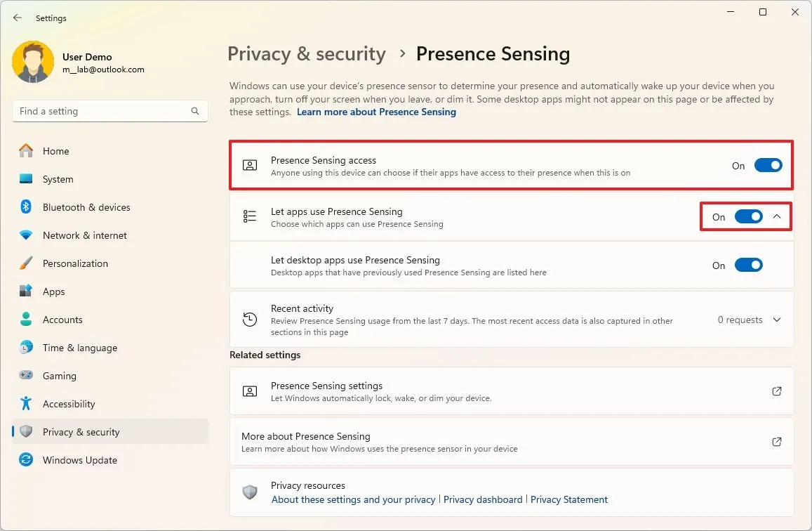Click the Network & internet wifi icon
This screenshot has width=812, height=531.
(x=26, y=235)
